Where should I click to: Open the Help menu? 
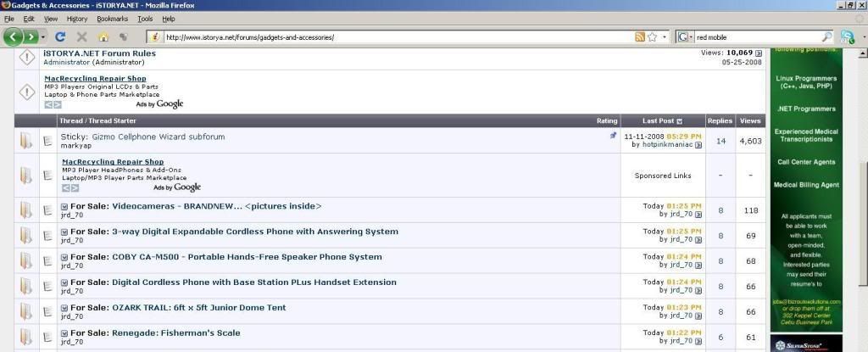(169, 19)
